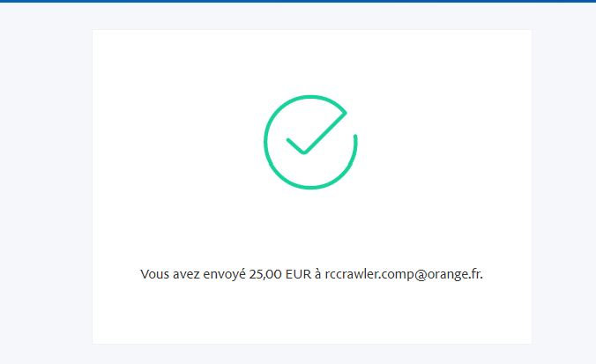Click the @ symbol in the email address

(x=421, y=274)
